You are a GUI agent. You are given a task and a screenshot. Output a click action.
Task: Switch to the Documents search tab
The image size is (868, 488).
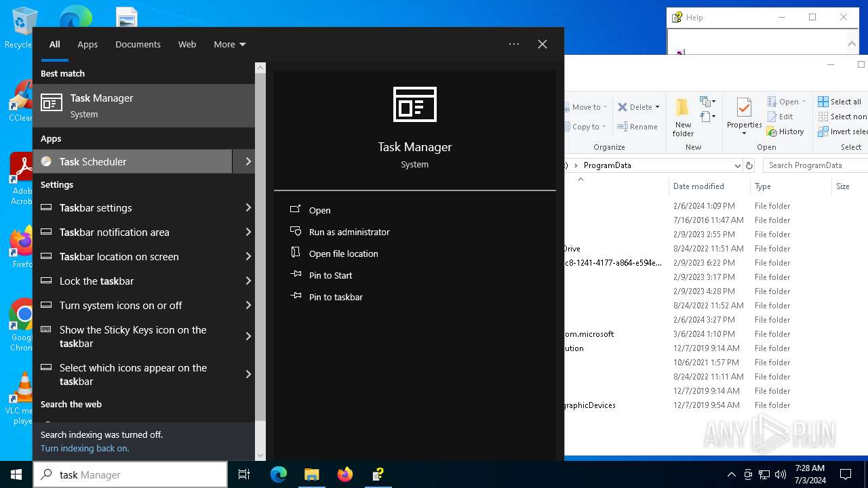138,44
